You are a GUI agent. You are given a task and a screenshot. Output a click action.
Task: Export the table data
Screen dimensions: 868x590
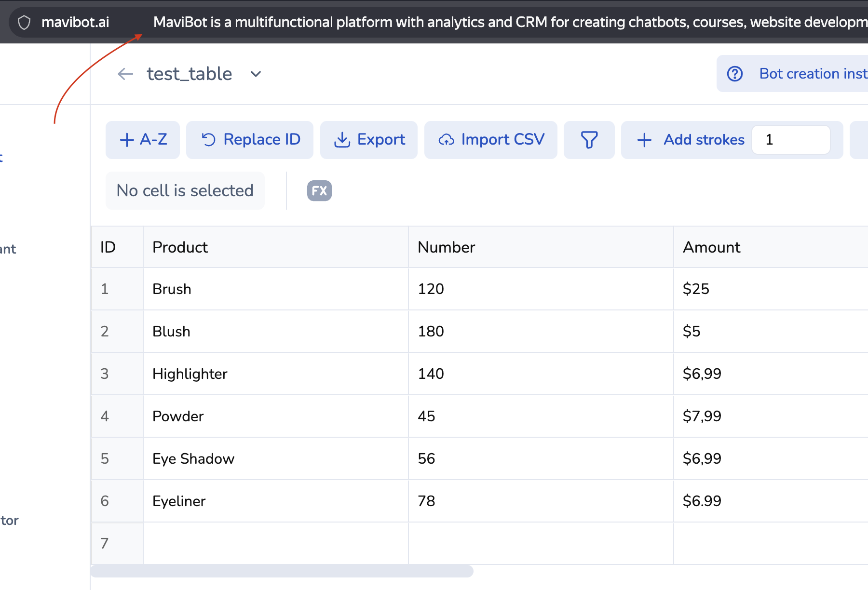point(369,140)
